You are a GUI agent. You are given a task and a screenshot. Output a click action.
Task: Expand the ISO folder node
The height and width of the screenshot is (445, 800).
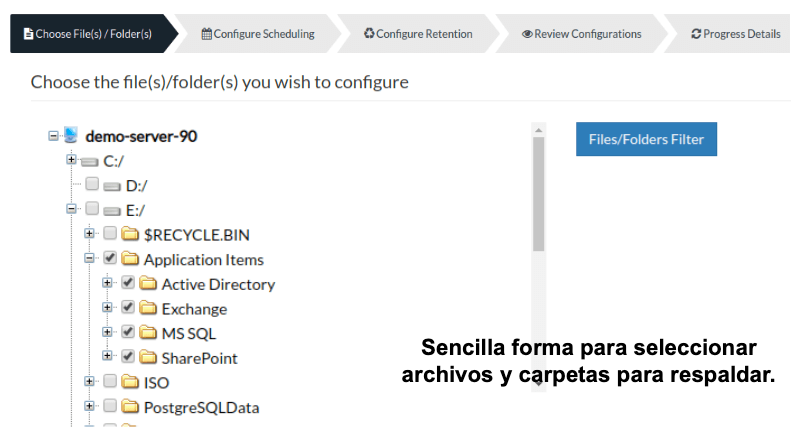(x=89, y=381)
